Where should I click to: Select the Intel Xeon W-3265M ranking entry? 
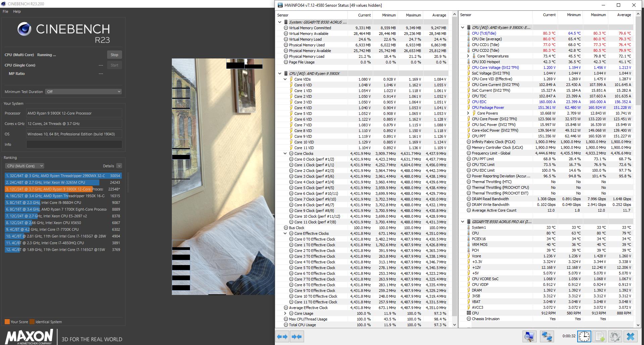[x=63, y=182]
